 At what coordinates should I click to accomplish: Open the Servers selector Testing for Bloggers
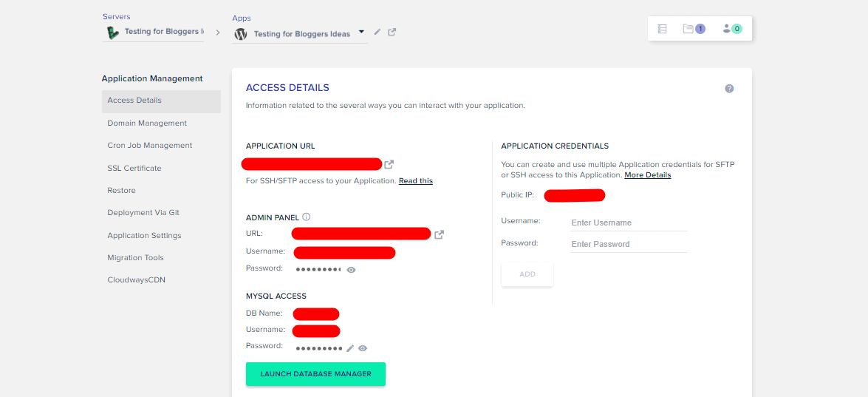pyautogui.click(x=154, y=33)
